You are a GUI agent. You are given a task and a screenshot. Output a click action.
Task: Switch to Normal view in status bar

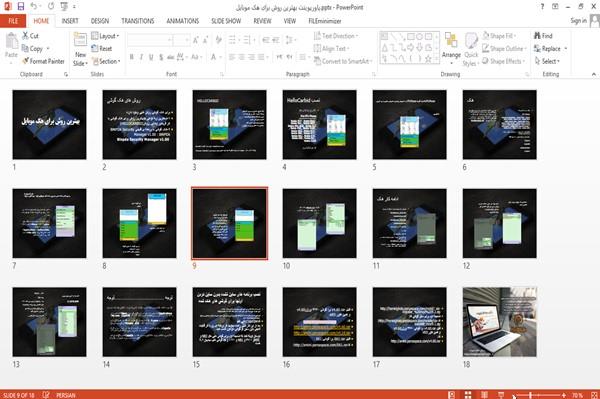(452, 395)
